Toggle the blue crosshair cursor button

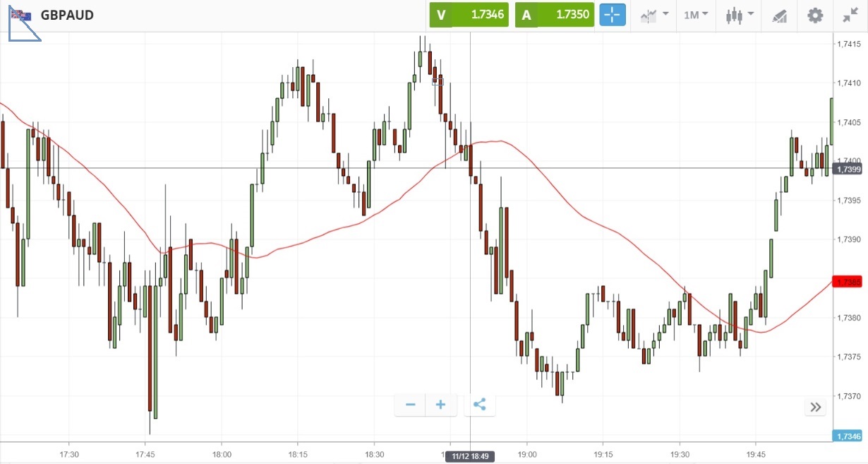(x=613, y=14)
